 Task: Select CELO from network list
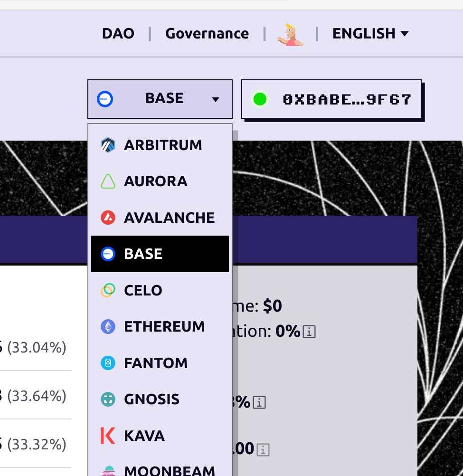pos(160,290)
